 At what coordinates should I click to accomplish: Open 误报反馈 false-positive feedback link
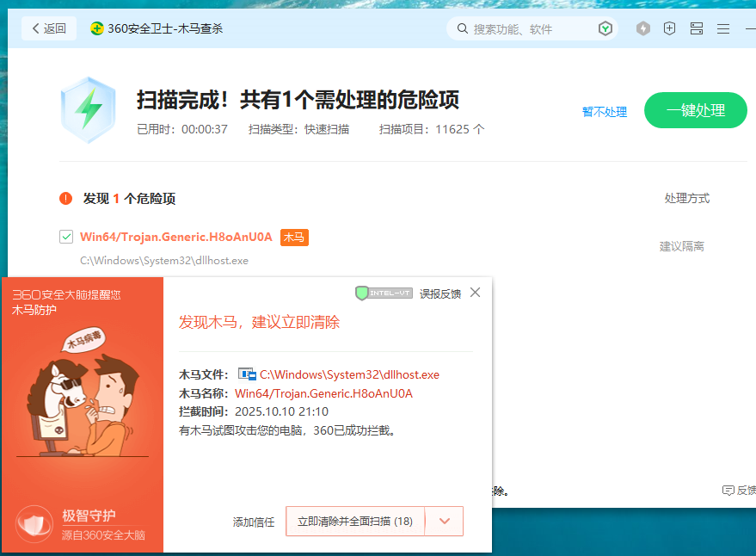pos(440,294)
